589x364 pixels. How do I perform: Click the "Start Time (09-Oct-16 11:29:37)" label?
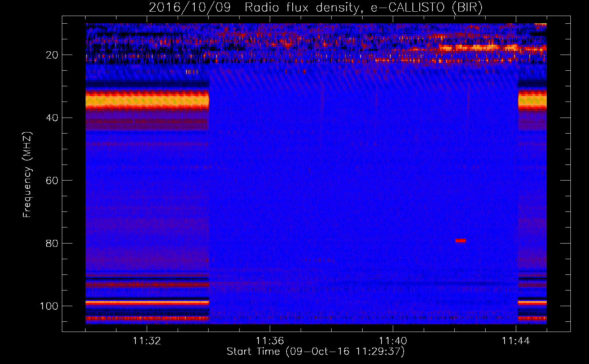[x=316, y=352]
